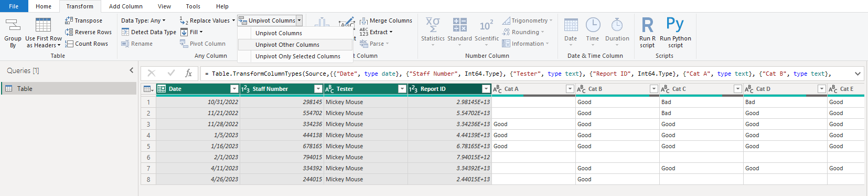Viewport: 868px width, 196px height.
Task: Click the Report ID data type icon
Action: (413, 89)
